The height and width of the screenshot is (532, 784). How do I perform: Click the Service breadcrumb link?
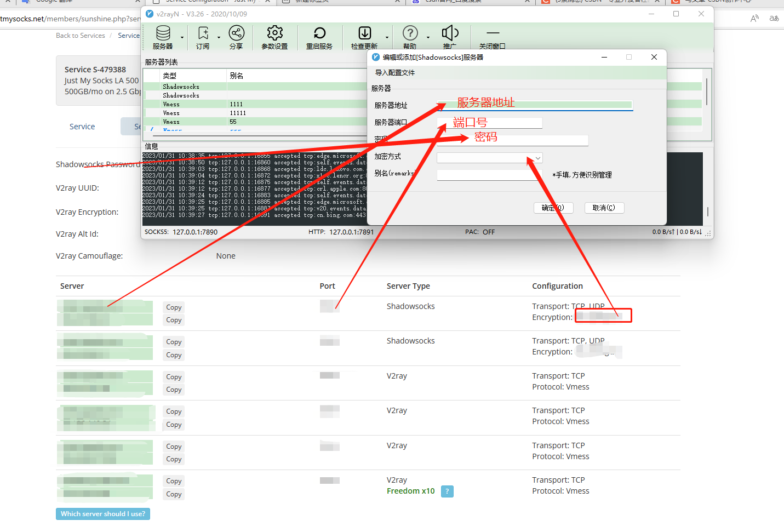pos(129,36)
